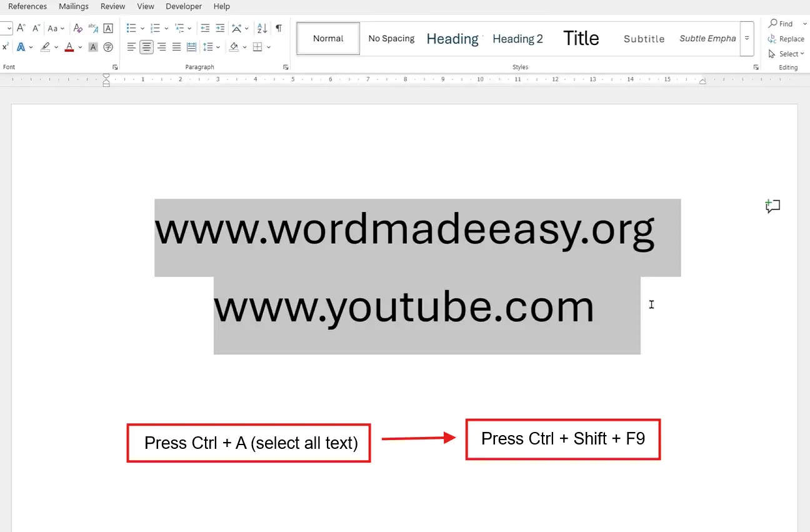Open the Paragraph dialog launcher
This screenshot has width=810, height=532.
[286, 67]
